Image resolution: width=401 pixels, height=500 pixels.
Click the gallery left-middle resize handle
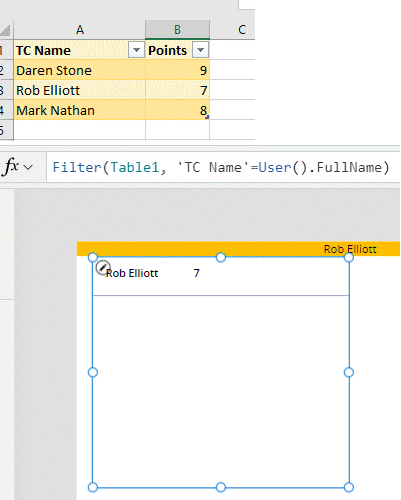click(x=93, y=372)
